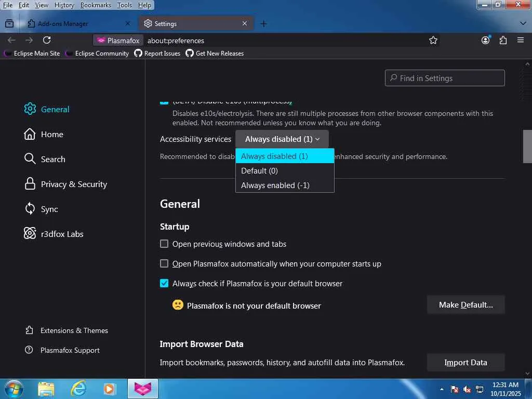Click the scrollbar up arrow

[527, 64]
